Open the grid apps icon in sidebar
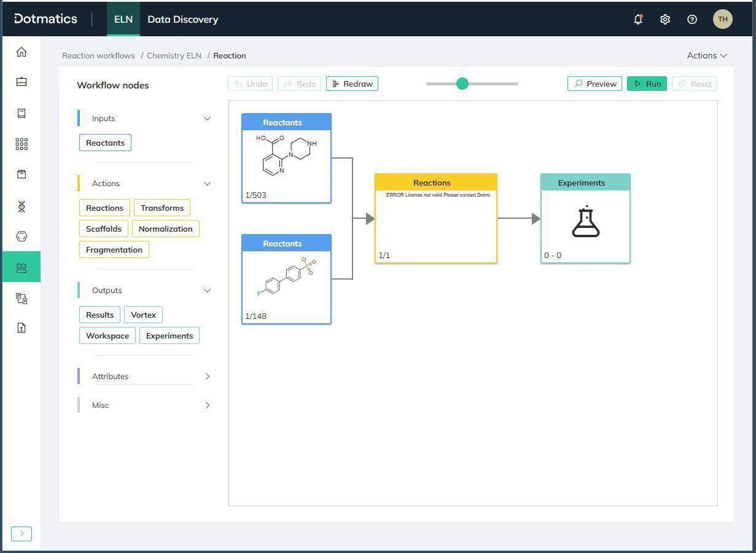 point(21,144)
